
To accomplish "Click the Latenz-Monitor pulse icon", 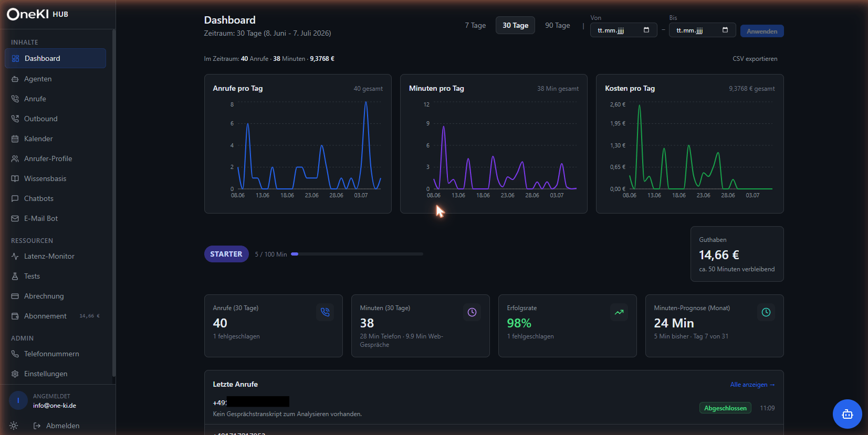I will (x=15, y=256).
